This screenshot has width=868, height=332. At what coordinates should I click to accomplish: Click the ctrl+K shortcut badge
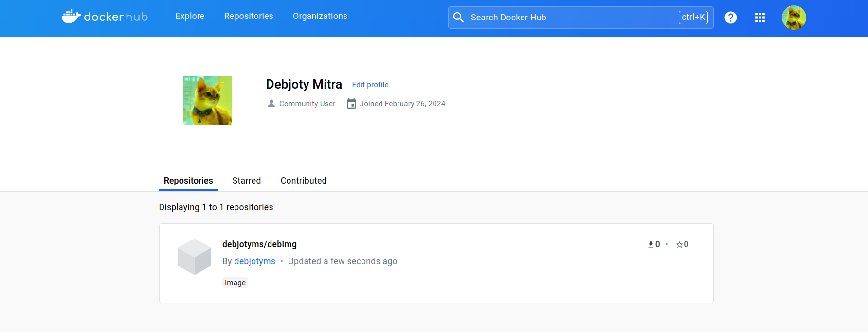(693, 18)
